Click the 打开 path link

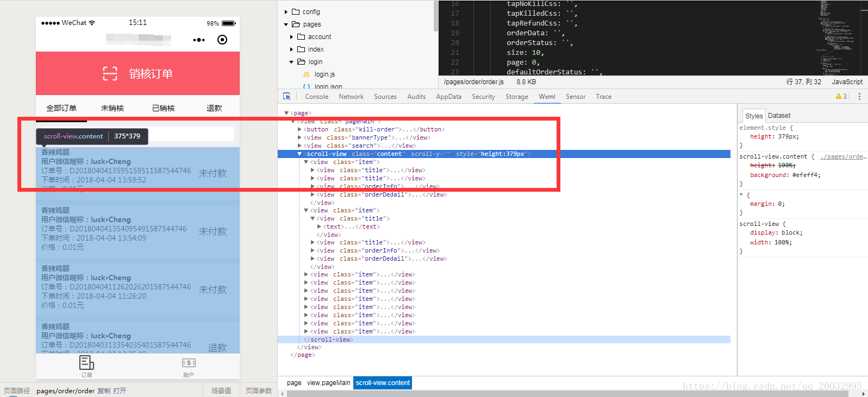(120, 390)
